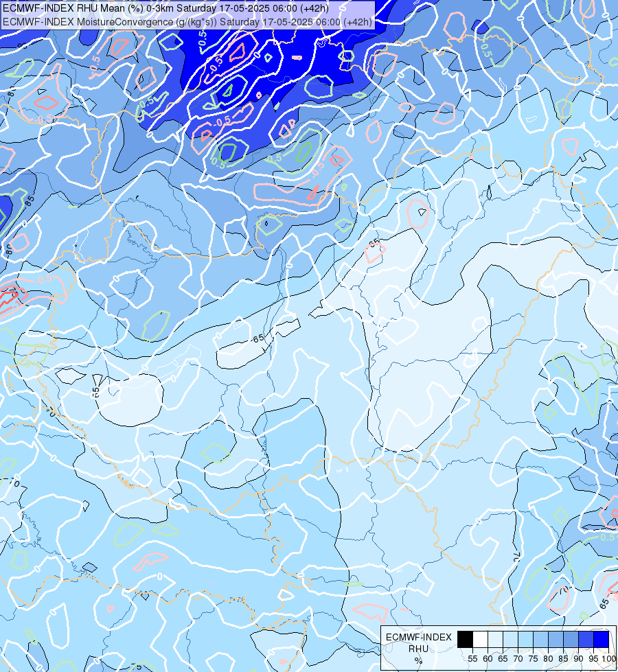Click the legend value 75
The image size is (618, 672).
(533, 659)
